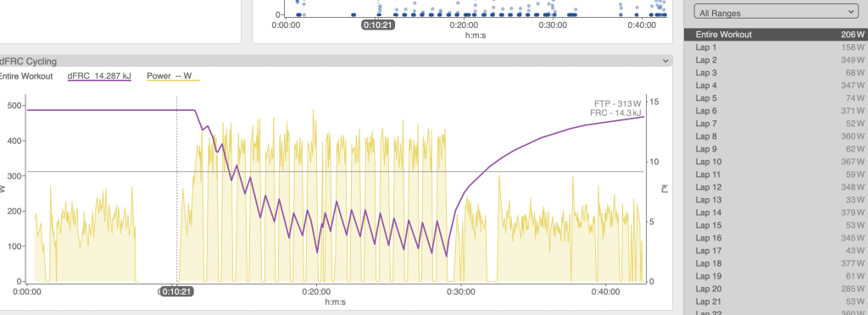Select the Entire Workout range row

[776, 34]
